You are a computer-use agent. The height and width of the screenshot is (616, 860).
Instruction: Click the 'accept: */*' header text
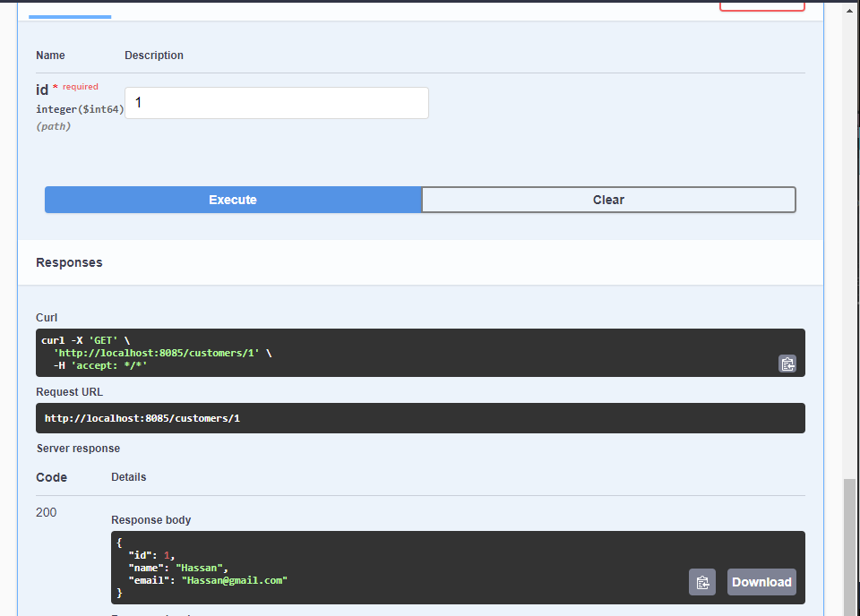109,365
